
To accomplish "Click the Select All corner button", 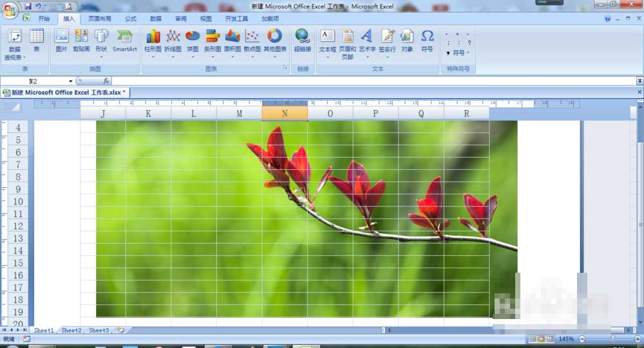I will (15, 107).
